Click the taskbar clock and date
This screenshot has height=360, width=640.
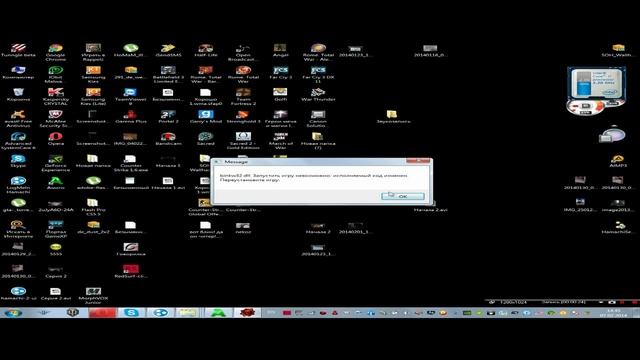pyautogui.click(x=614, y=313)
